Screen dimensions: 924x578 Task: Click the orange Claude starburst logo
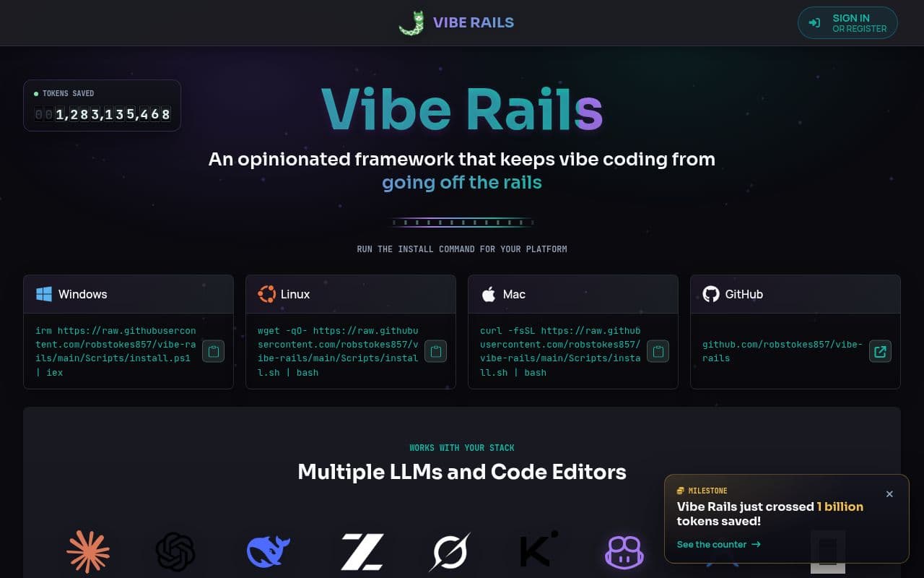point(88,552)
